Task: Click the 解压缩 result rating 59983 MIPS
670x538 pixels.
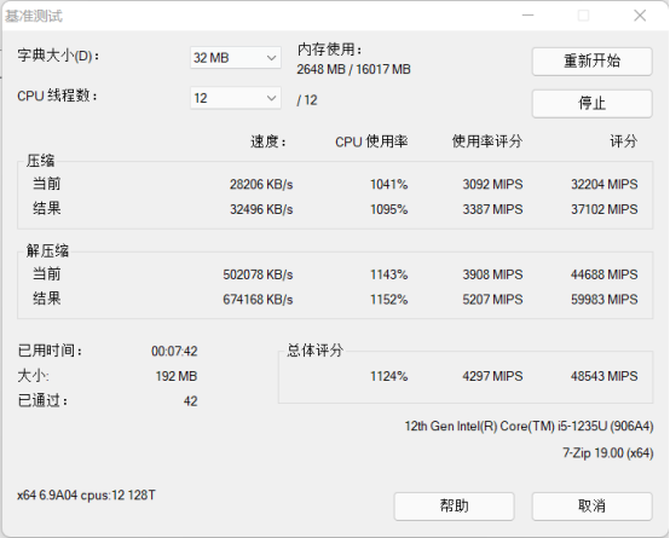Action: [603, 299]
